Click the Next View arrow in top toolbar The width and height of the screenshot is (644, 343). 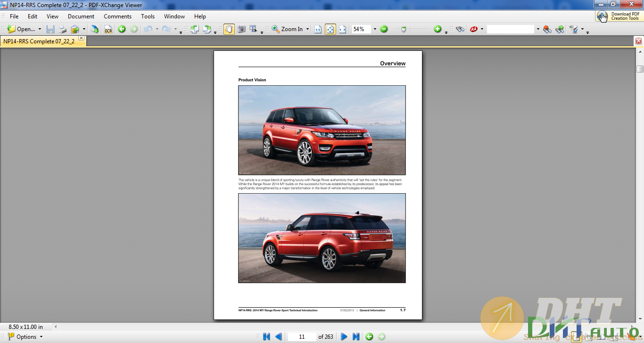click(x=134, y=29)
